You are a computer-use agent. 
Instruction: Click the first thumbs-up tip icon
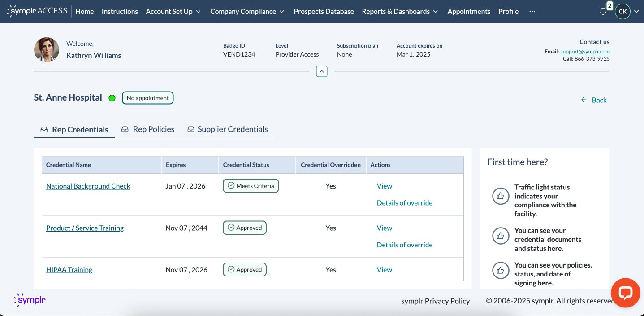pyautogui.click(x=501, y=196)
